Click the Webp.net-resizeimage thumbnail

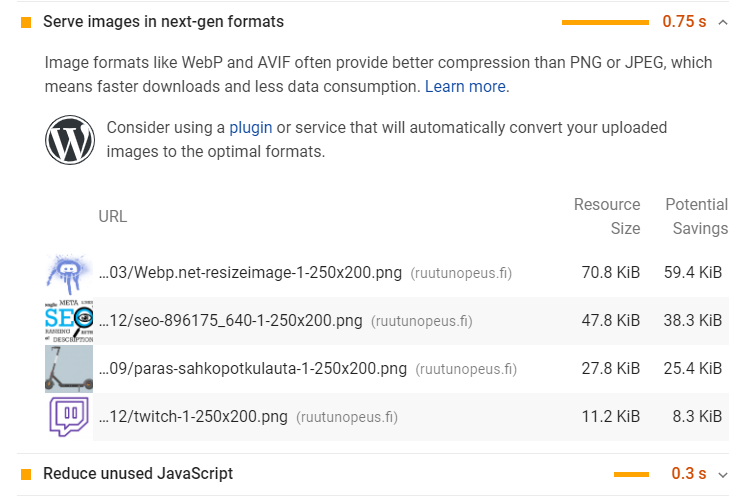point(69,273)
